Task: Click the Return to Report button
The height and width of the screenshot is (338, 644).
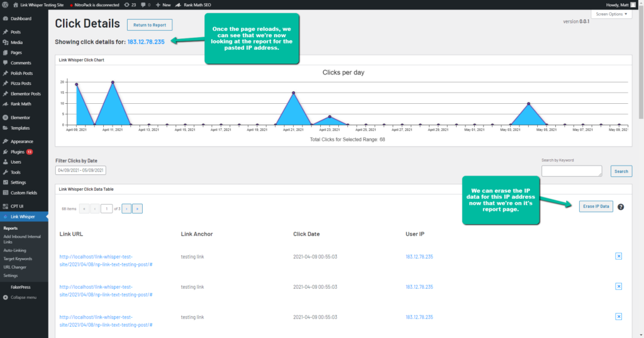Action: tap(150, 25)
